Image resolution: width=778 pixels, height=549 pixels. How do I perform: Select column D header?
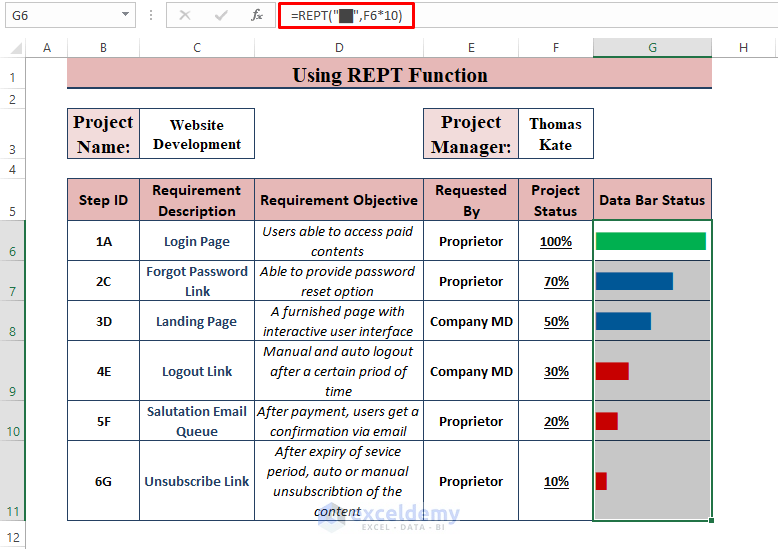point(339,48)
